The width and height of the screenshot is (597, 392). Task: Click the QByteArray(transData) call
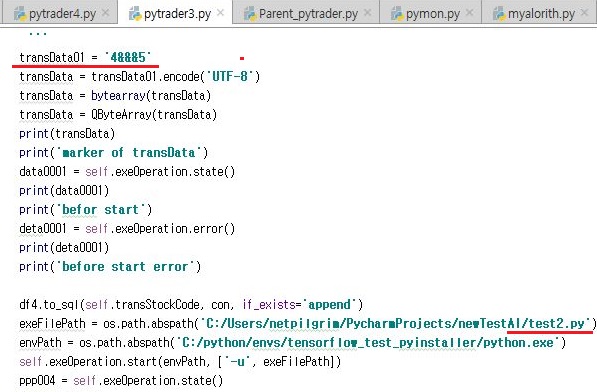tap(154, 115)
